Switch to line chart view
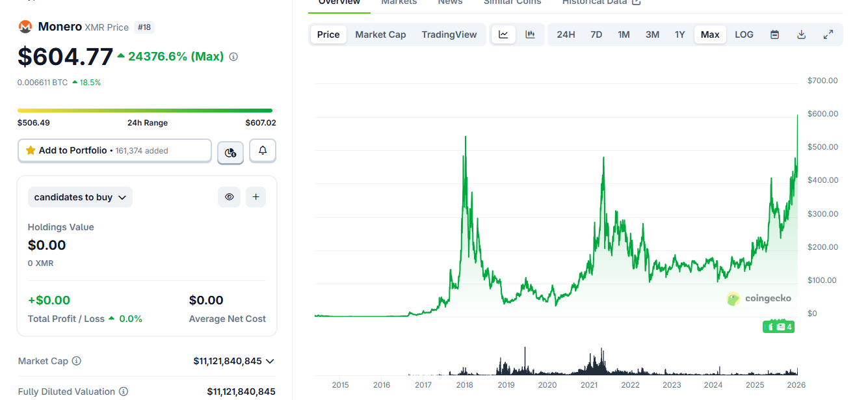 click(503, 34)
